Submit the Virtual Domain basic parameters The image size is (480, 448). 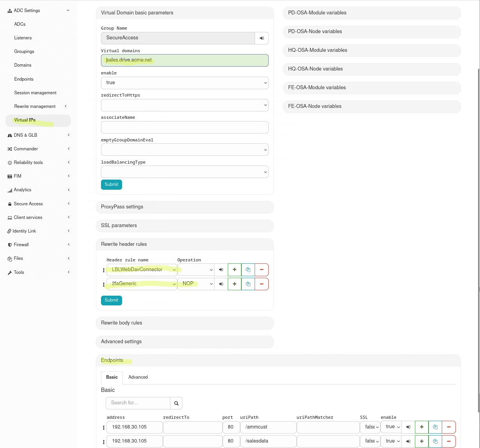click(x=112, y=185)
